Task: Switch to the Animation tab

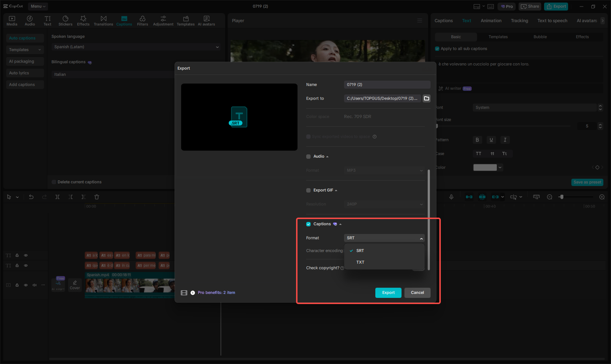Action: click(x=491, y=20)
